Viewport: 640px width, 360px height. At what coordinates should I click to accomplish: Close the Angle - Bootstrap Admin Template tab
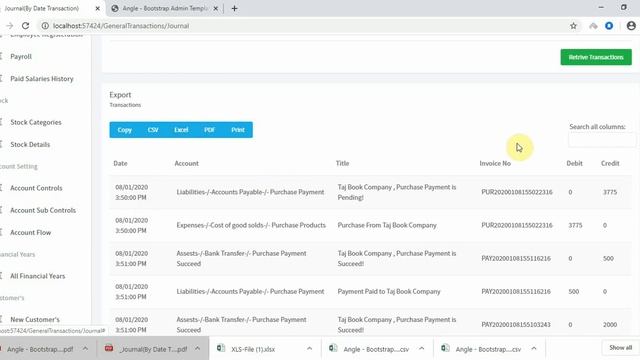[x=216, y=8]
